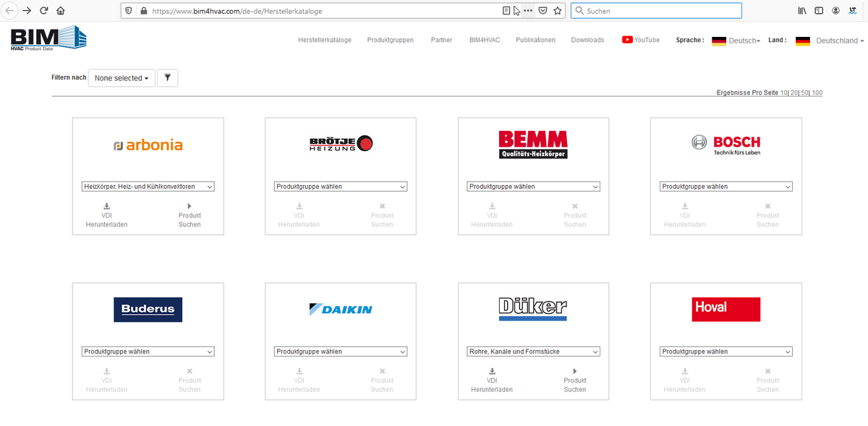Bookmark this page with the star icon
The width and height of the screenshot is (868, 426).
(x=558, y=11)
